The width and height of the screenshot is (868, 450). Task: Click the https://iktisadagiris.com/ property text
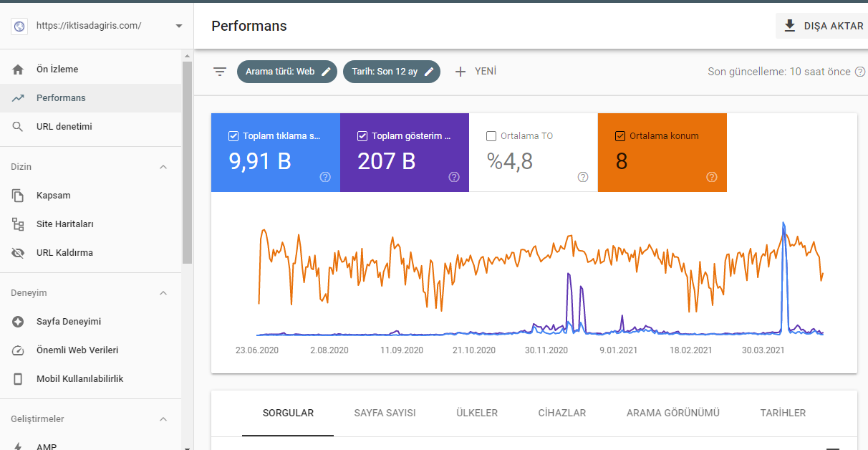pos(89,26)
